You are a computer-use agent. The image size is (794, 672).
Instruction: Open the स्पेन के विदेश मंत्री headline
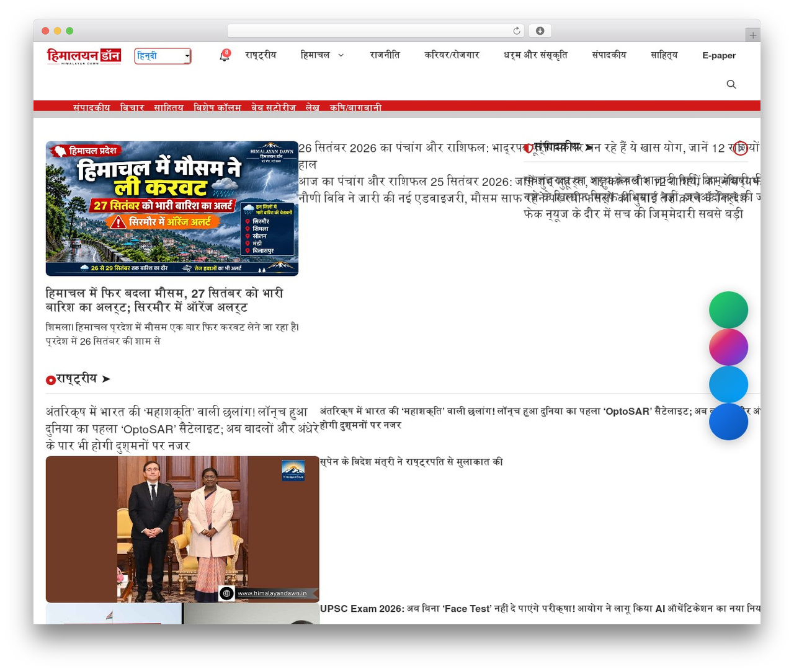click(x=411, y=462)
